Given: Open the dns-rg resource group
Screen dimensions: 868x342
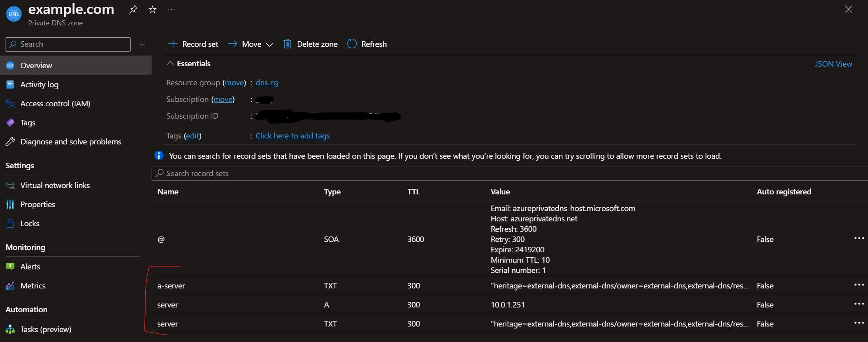Looking at the screenshot, I should pyautogui.click(x=267, y=83).
